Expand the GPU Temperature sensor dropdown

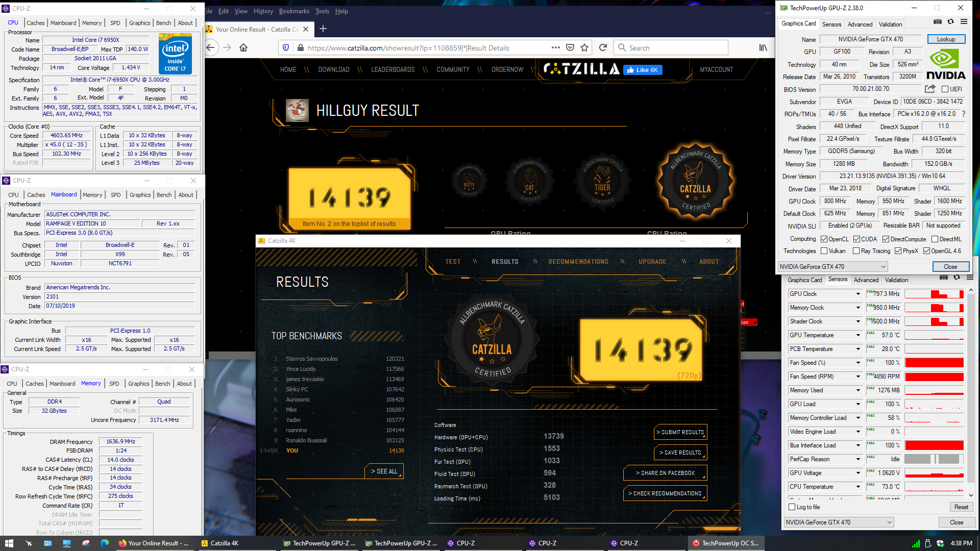pos(858,335)
